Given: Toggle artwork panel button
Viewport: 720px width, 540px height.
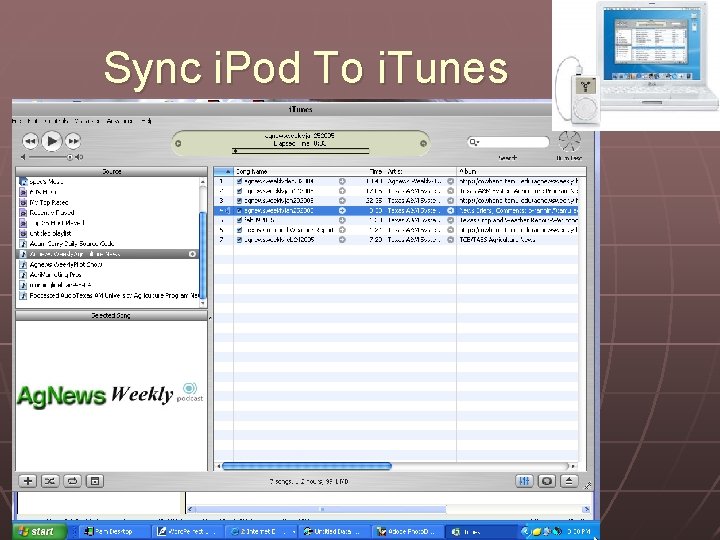Looking at the screenshot, I should tap(95, 481).
